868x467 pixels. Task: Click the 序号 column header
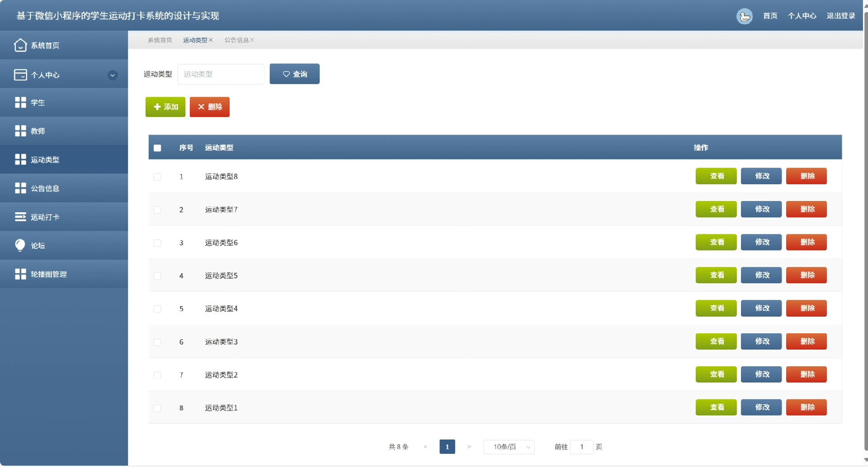point(186,148)
